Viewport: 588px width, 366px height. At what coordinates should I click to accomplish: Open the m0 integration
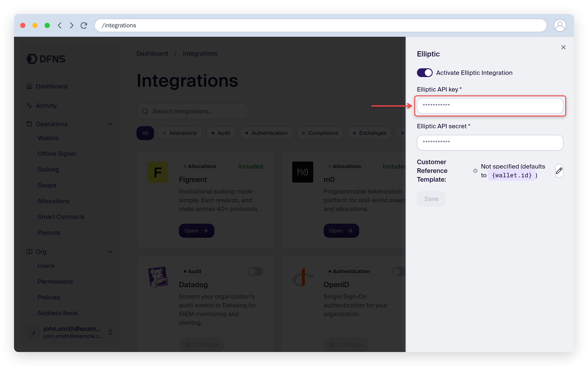point(341,231)
